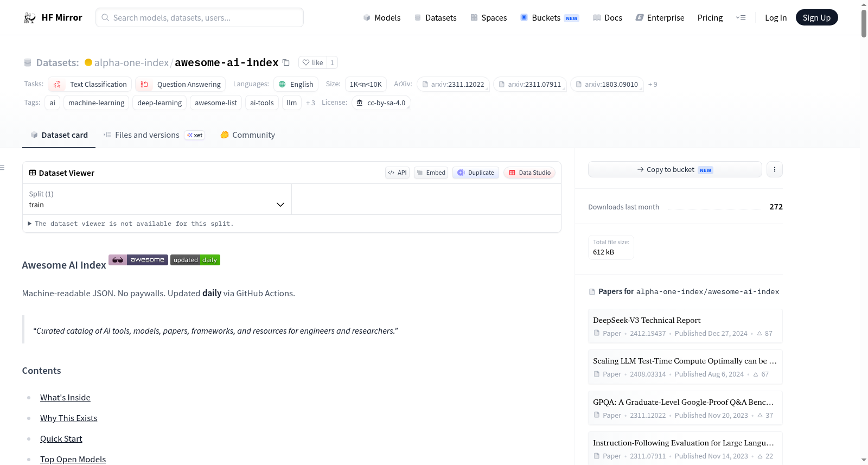Open the Docs nav item
Viewport: 868px width, 465px height.
click(608, 17)
